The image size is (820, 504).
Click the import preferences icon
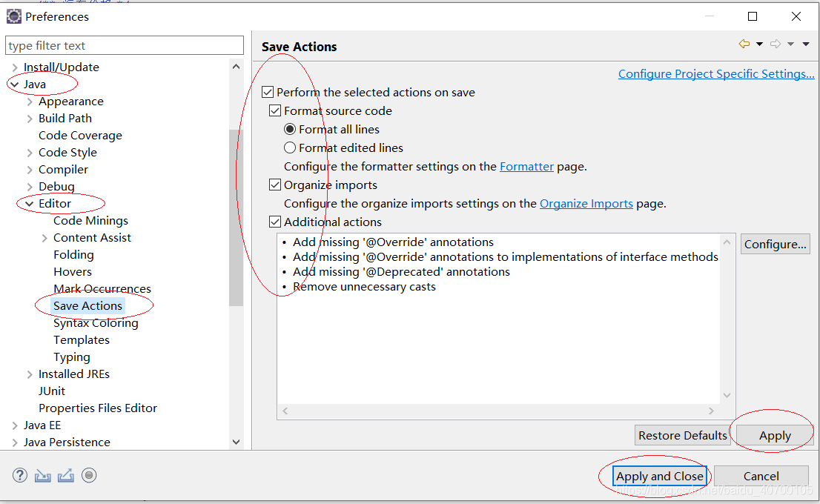(42, 475)
